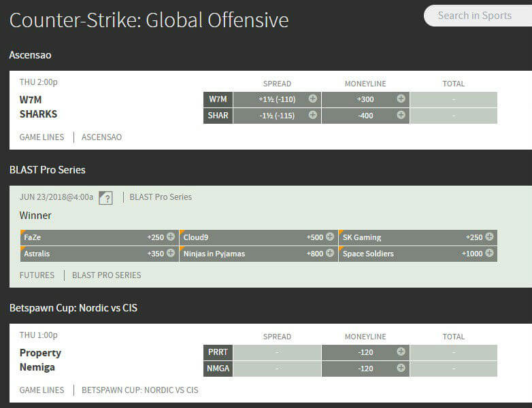Image resolution: width=532 pixels, height=408 pixels.
Task: Click plus icon for Space Soldiers +1000
Action: click(489, 254)
